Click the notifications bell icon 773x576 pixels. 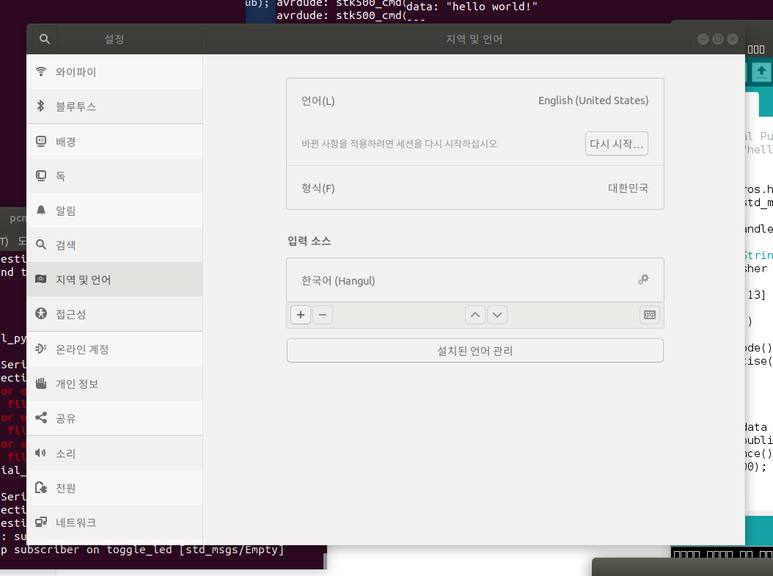tap(41, 210)
